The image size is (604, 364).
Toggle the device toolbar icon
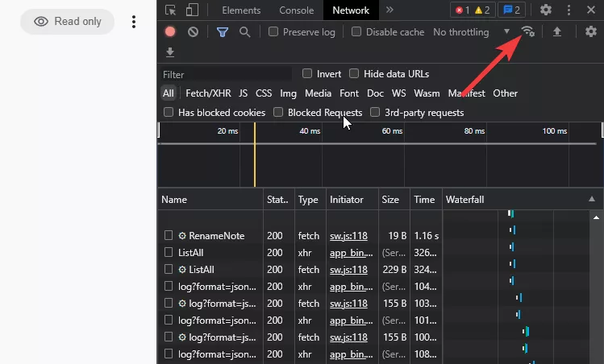click(192, 10)
